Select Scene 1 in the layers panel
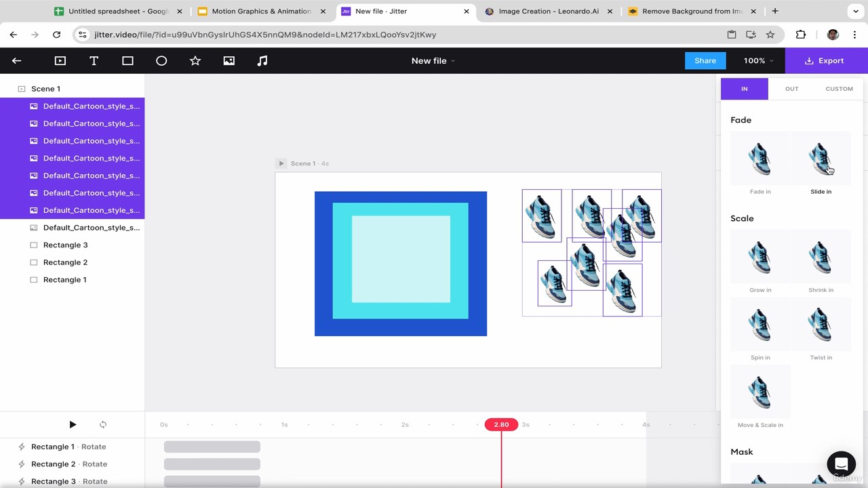 (72, 89)
